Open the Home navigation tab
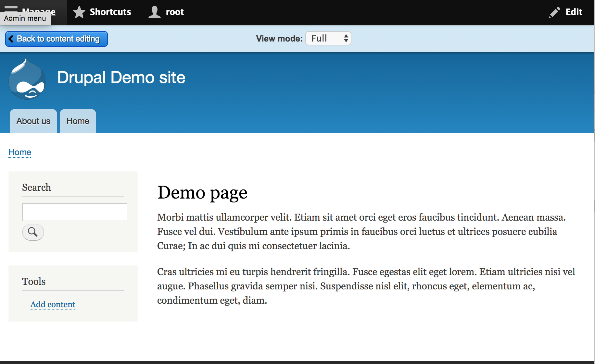 click(78, 121)
